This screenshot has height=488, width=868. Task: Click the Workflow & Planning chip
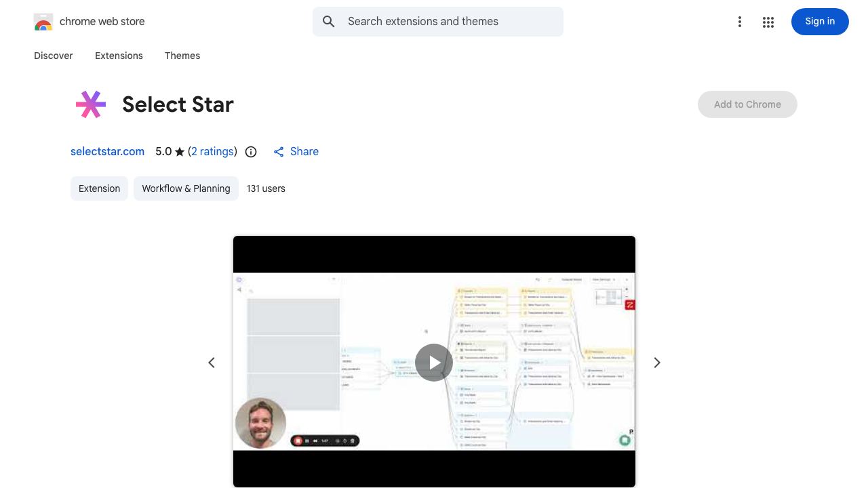point(186,188)
